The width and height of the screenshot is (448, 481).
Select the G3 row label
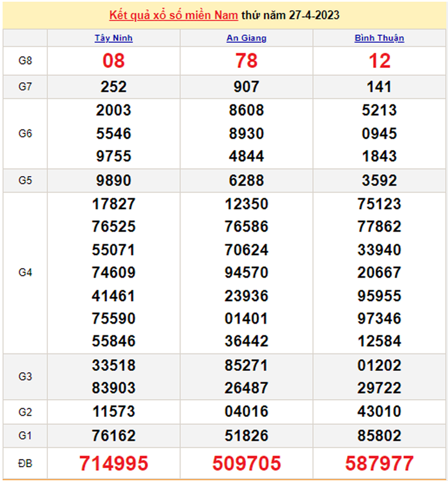point(25,376)
